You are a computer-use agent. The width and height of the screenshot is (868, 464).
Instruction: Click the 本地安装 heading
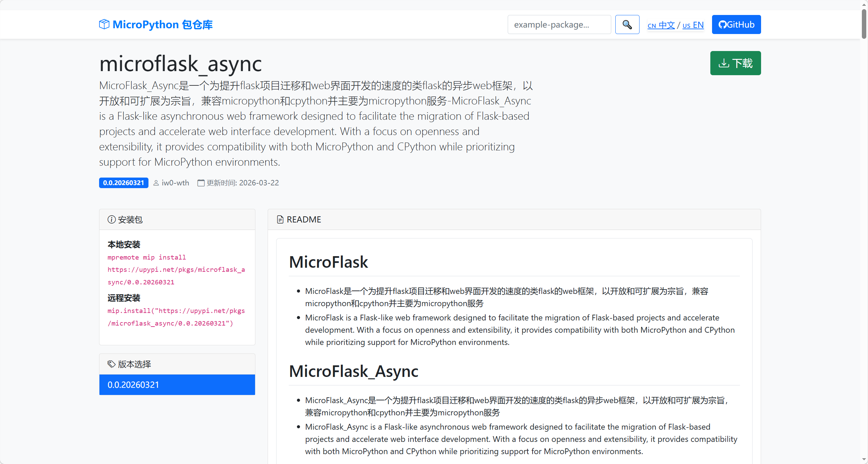click(x=124, y=244)
